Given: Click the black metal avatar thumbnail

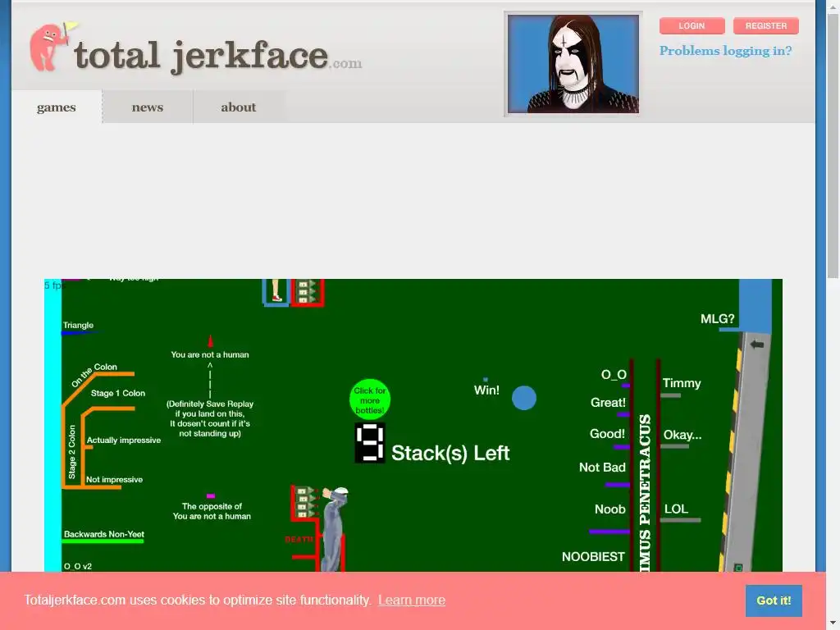Looking at the screenshot, I should (573, 64).
